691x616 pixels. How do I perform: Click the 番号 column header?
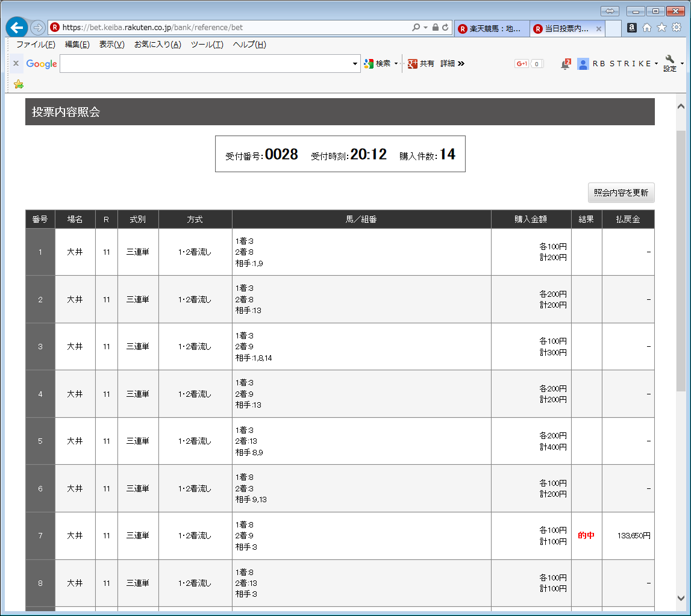40,219
